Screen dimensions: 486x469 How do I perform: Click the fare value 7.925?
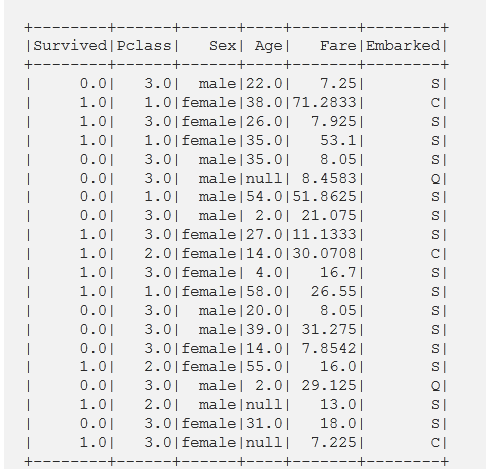(334, 121)
